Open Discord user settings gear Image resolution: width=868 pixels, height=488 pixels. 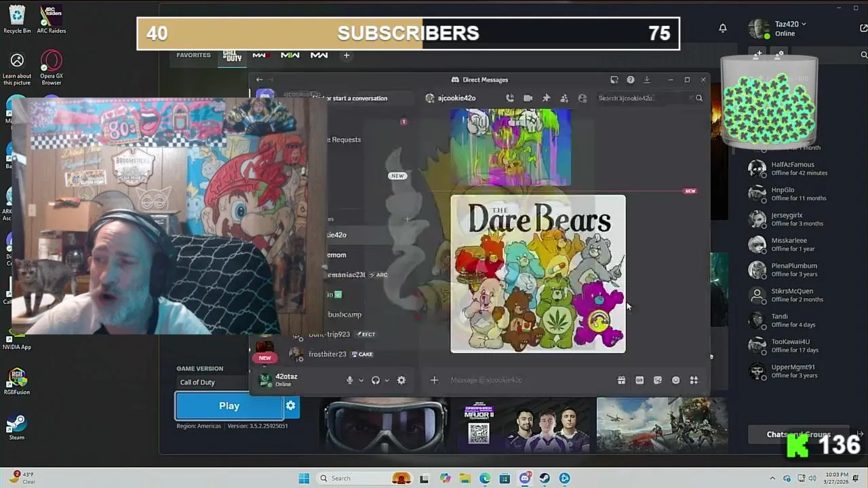(401, 380)
